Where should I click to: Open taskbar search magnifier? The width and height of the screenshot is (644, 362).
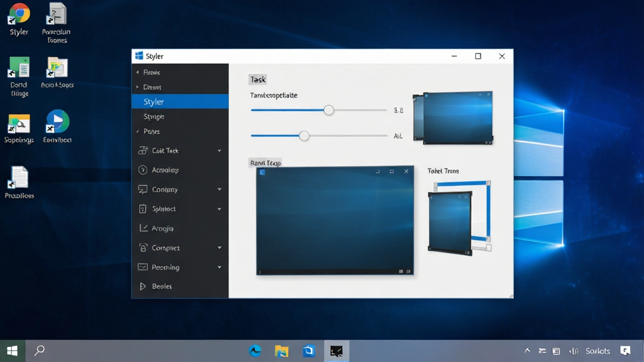(x=40, y=351)
